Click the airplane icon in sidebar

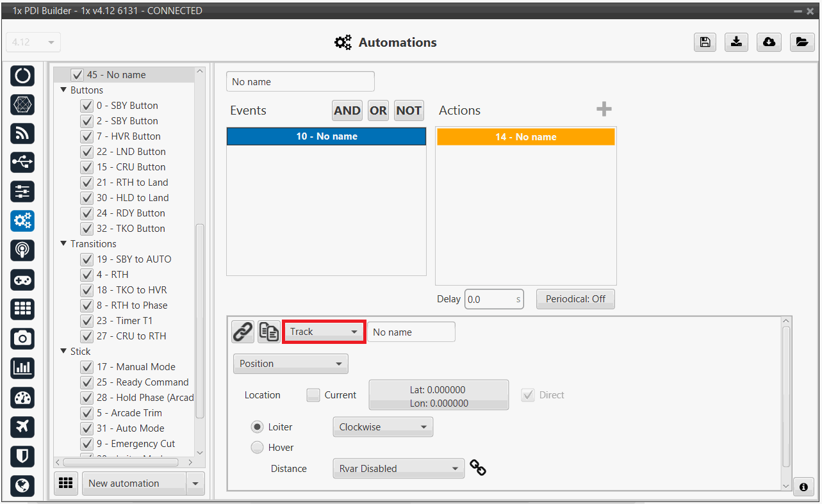(x=23, y=427)
